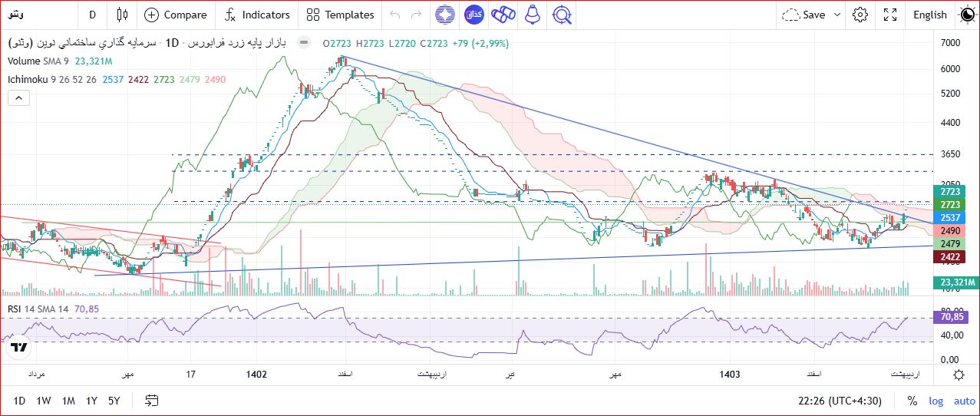
Task: Click the Codal round blue icon
Action: tap(474, 15)
